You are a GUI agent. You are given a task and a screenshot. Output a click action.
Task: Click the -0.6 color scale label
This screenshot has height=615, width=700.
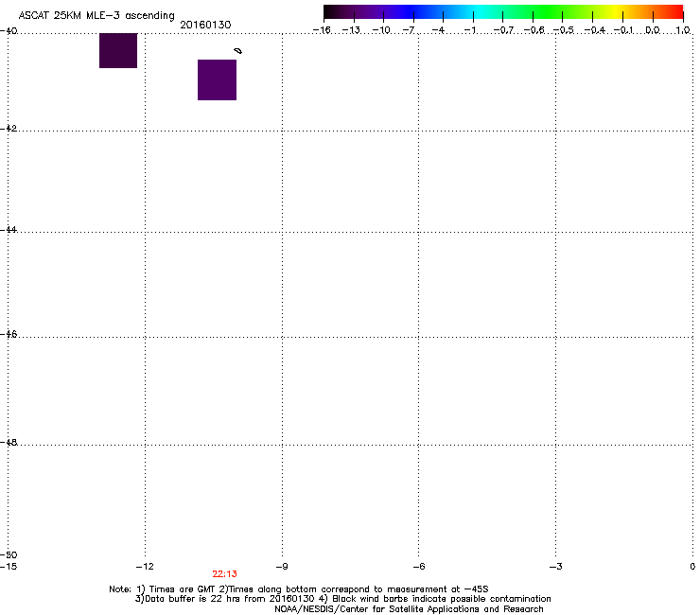[x=534, y=30]
